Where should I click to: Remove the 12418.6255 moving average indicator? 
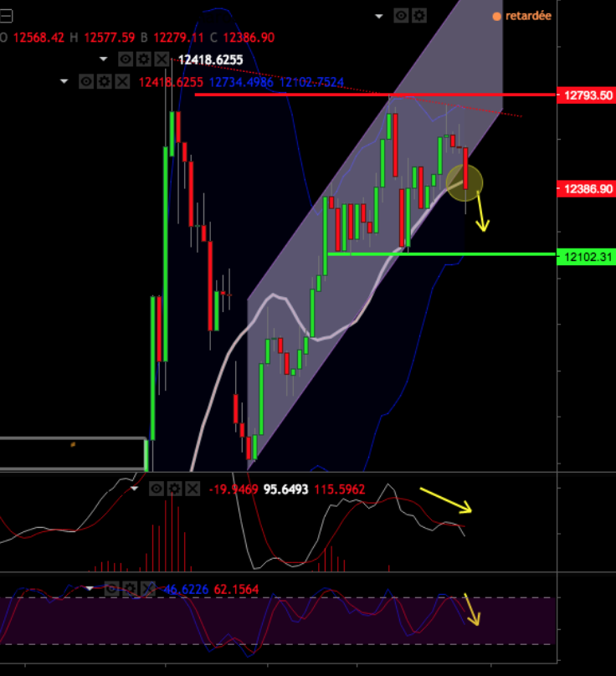(160, 59)
